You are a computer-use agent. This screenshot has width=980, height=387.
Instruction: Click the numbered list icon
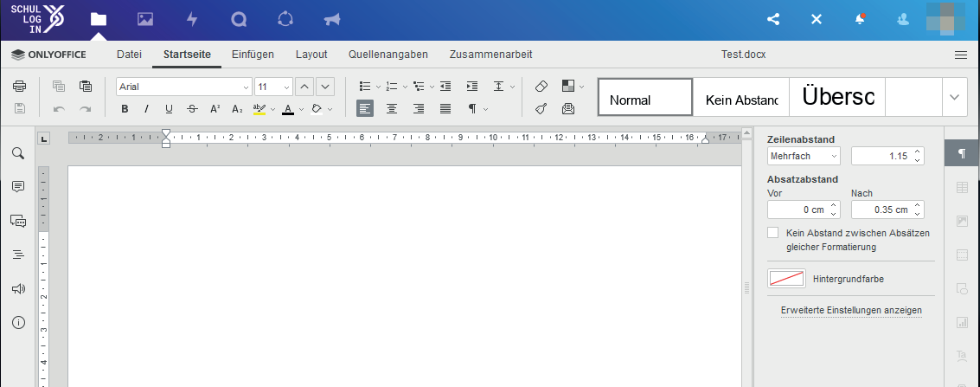[x=392, y=87]
